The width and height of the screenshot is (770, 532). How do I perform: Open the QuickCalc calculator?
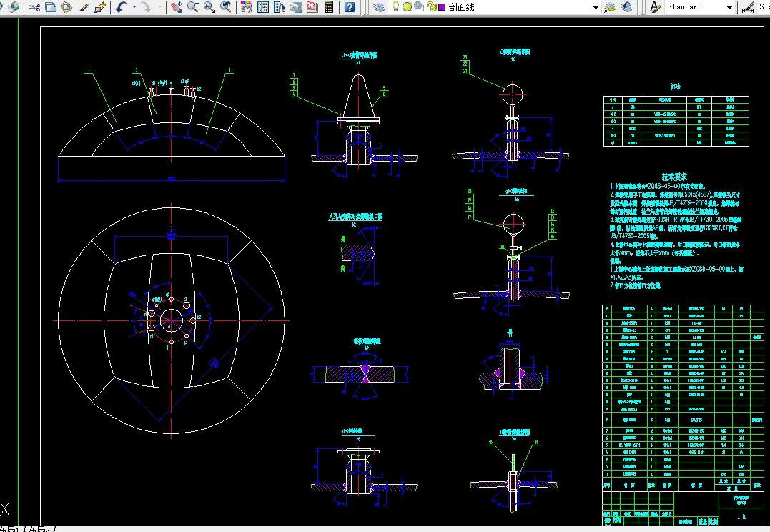(329, 7)
